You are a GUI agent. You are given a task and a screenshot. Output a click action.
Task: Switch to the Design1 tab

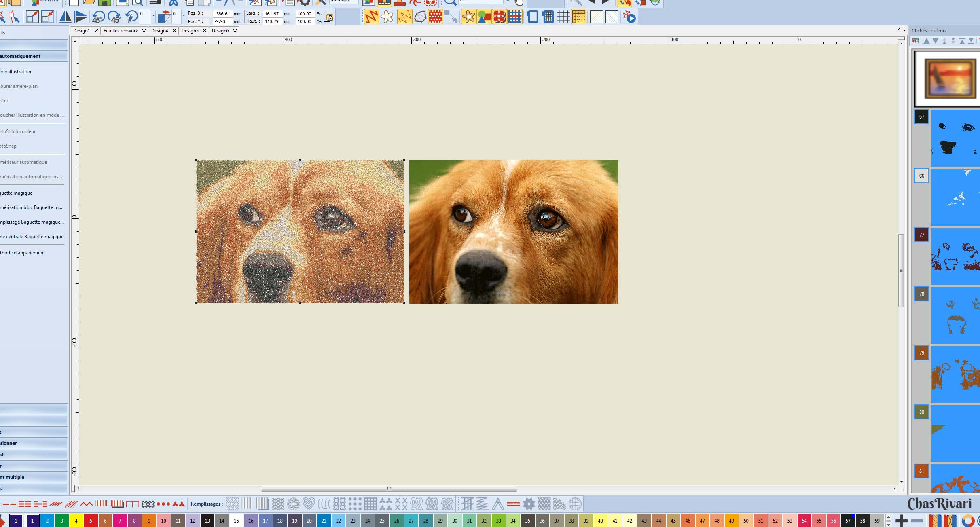click(x=81, y=31)
